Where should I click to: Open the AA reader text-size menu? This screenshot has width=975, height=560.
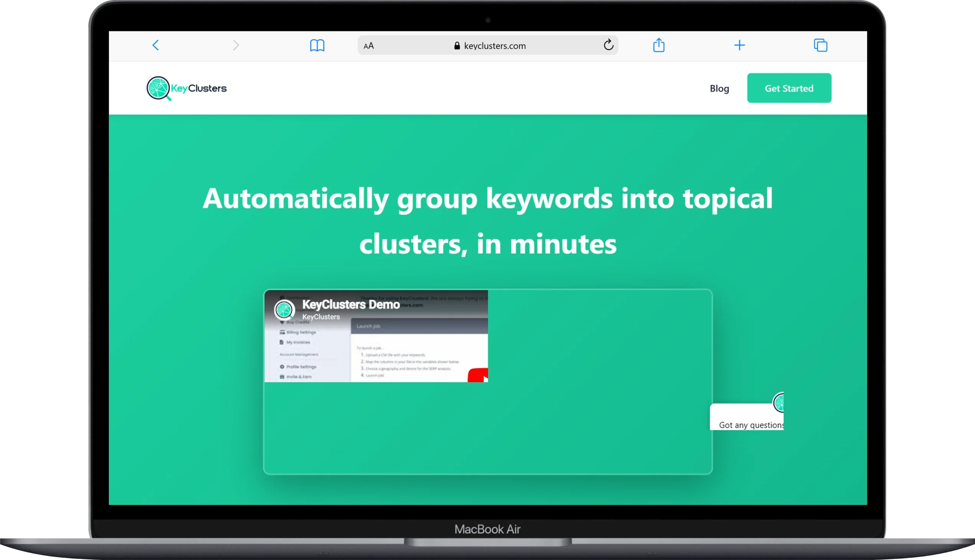pyautogui.click(x=369, y=46)
